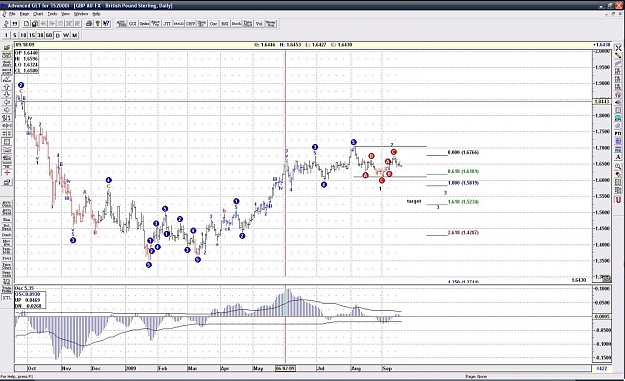Add the Spike indicator button

pyautogui.click(x=144, y=24)
